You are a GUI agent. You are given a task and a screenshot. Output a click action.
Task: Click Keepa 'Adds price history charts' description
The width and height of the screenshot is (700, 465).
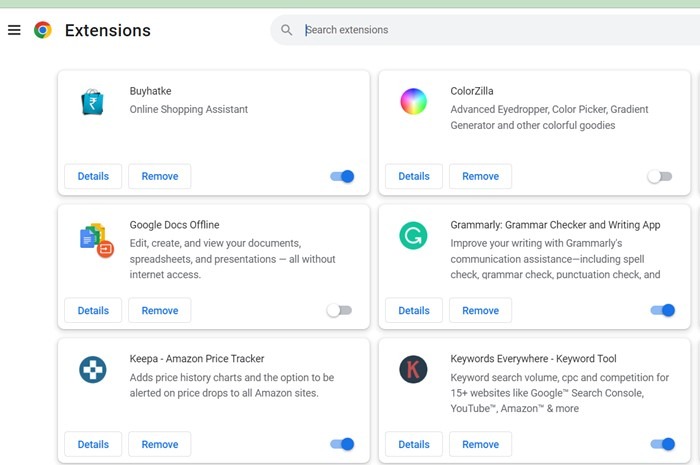pos(232,385)
